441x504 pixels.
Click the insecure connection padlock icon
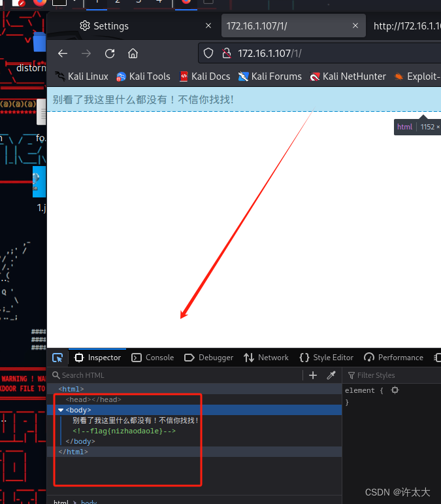coord(227,54)
